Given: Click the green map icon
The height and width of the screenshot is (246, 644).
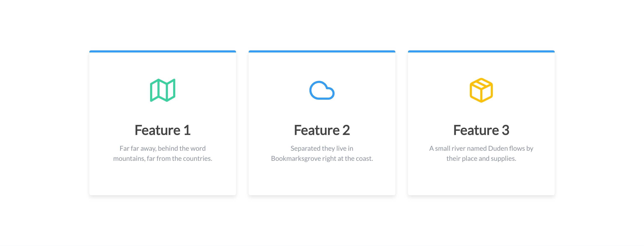Looking at the screenshot, I should (x=162, y=90).
